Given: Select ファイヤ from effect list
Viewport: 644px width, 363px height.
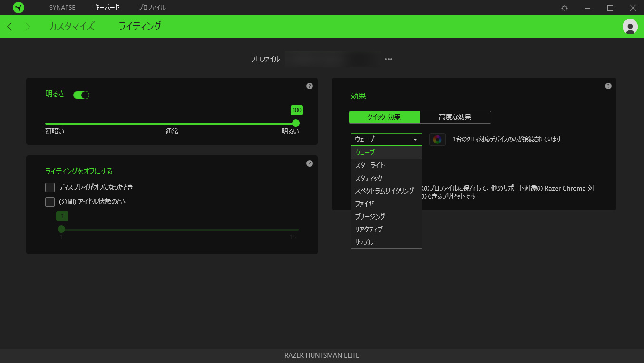Looking at the screenshot, I should (387, 204).
